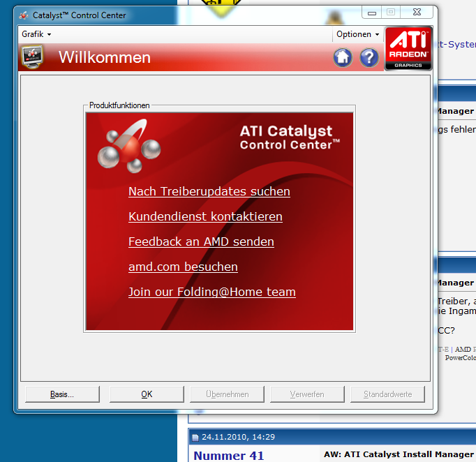Click the Produktfunktionen group label

119,105
